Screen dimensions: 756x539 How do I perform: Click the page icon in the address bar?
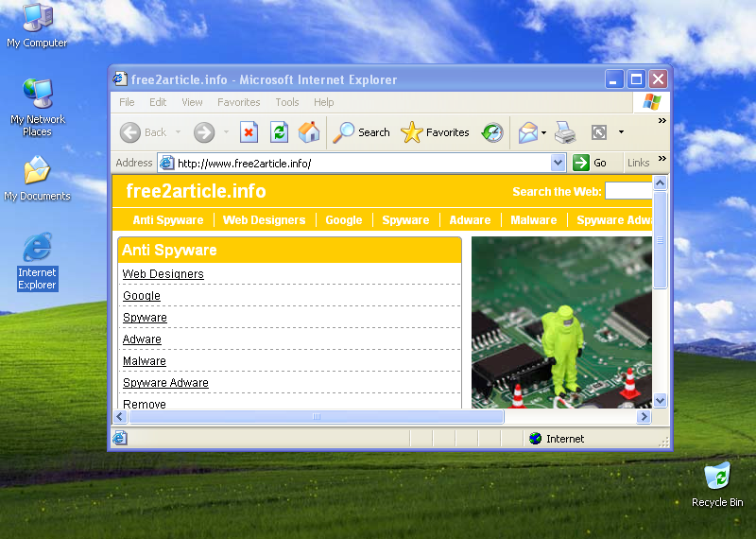pos(166,163)
